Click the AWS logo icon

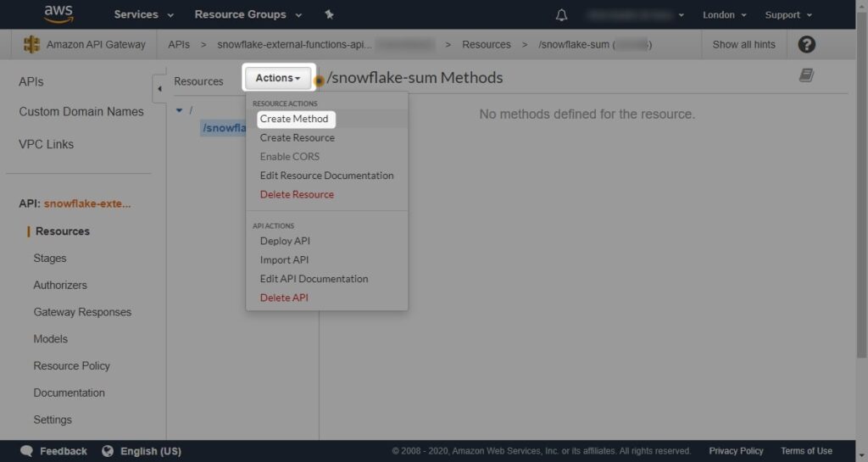click(58, 14)
